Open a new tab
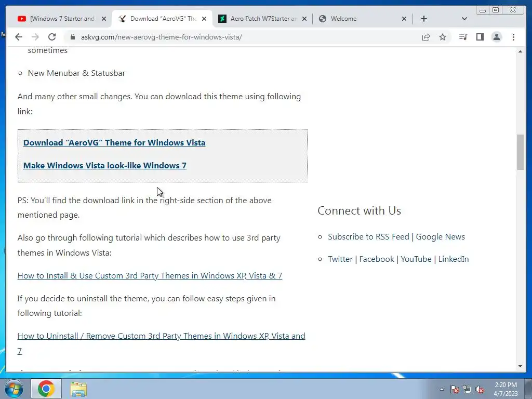Screen dimensions: 532x399 [x=424, y=19]
